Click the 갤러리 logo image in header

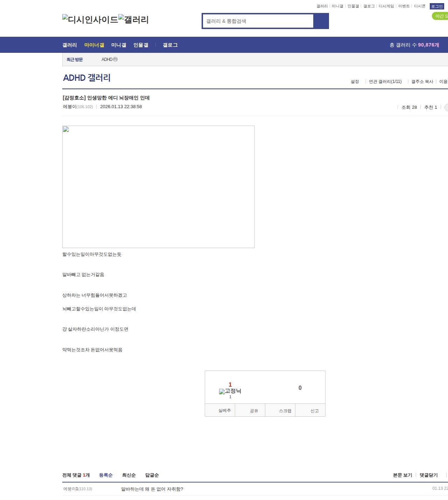[133, 20]
